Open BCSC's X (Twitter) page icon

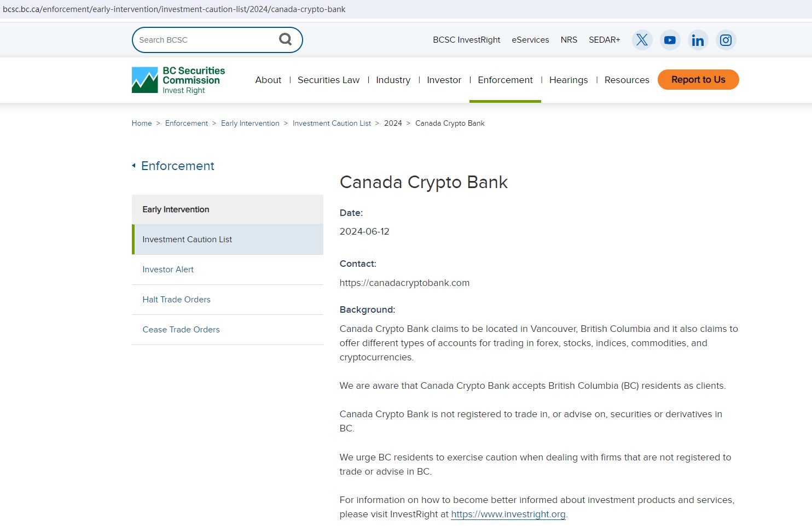pyautogui.click(x=642, y=40)
